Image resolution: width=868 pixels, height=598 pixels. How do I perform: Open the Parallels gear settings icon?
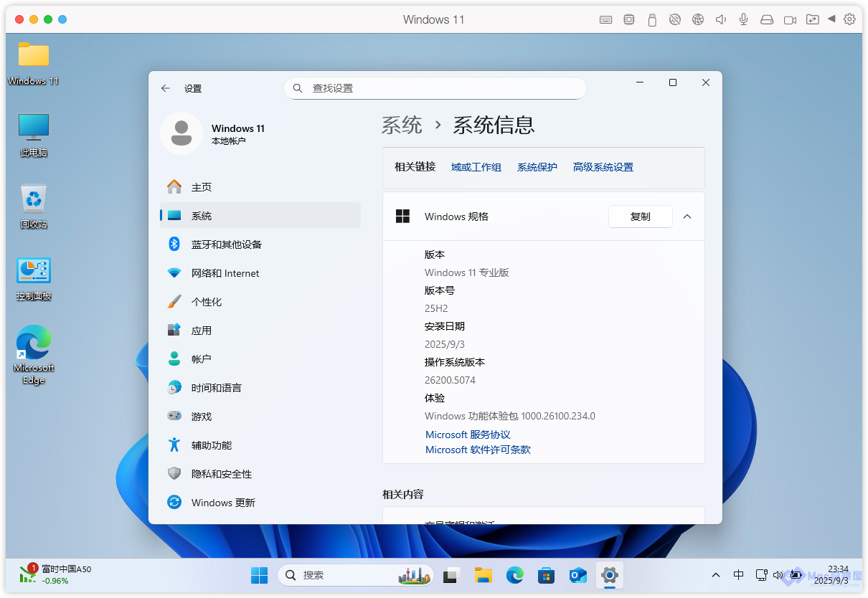point(849,19)
